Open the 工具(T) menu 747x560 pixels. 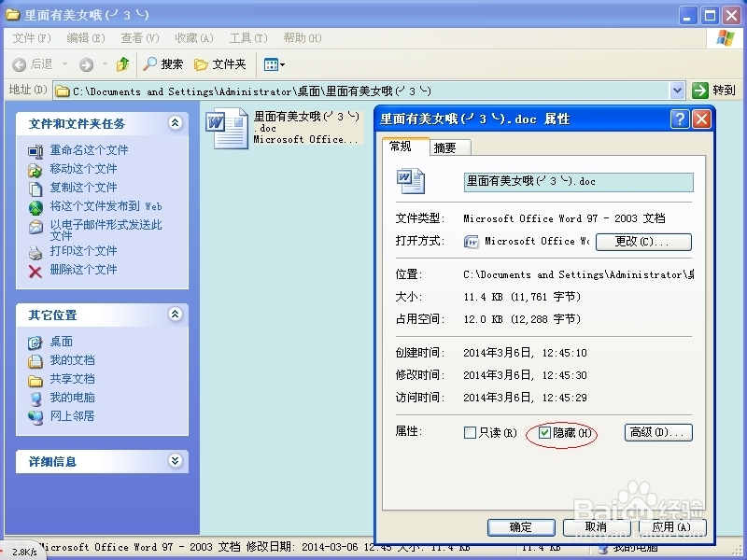[x=248, y=38]
